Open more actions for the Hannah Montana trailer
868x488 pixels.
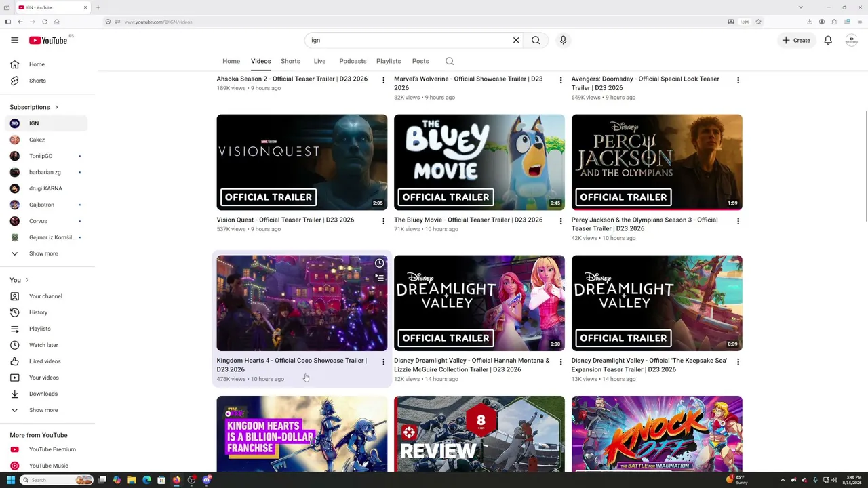[561, 362]
